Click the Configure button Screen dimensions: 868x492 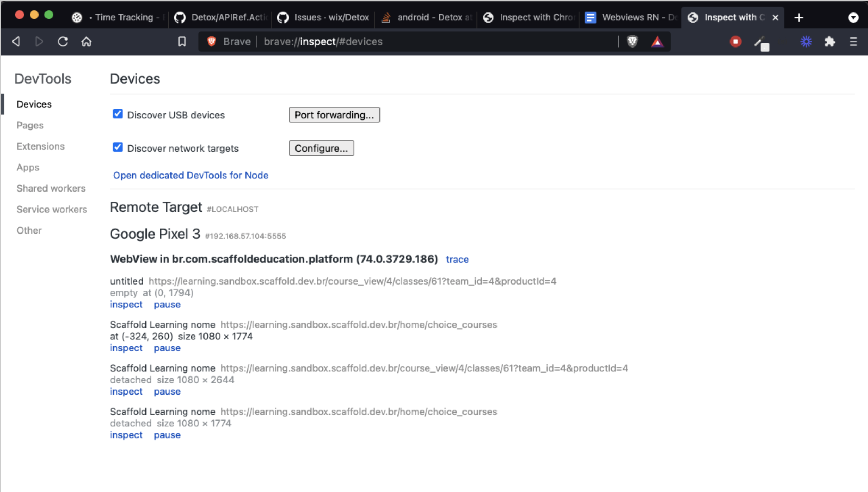point(321,148)
